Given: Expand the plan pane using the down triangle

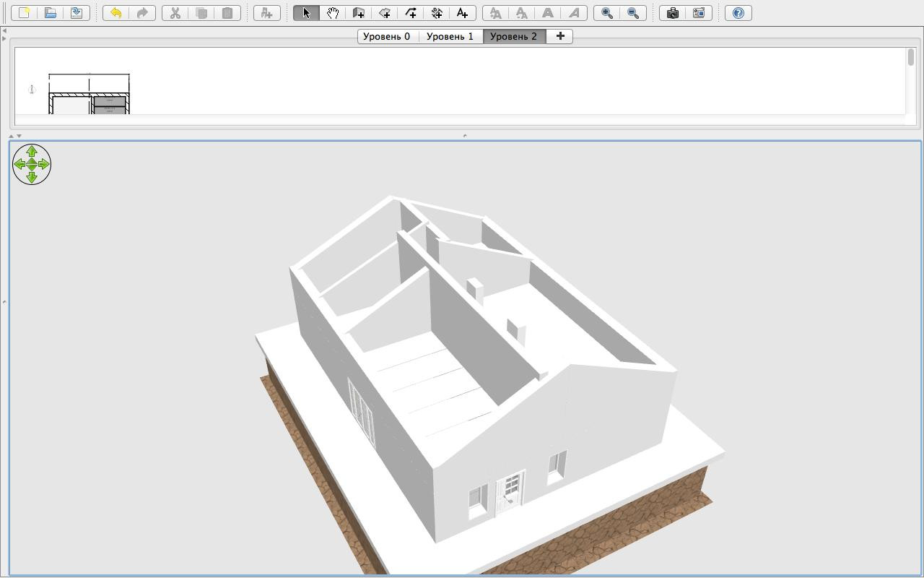Looking at the screenshot, I should click(19, 136).
